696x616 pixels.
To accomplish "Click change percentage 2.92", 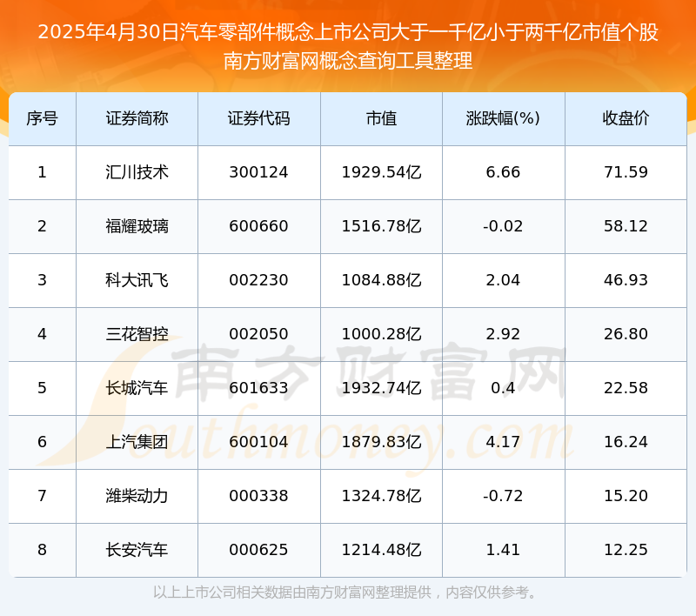I will (x=503, y=334).
